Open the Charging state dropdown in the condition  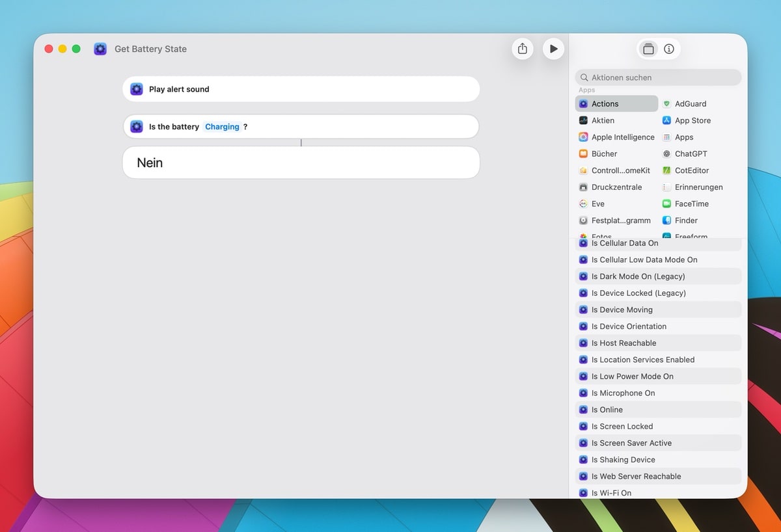pyautogui.click(x=223, y=127)
